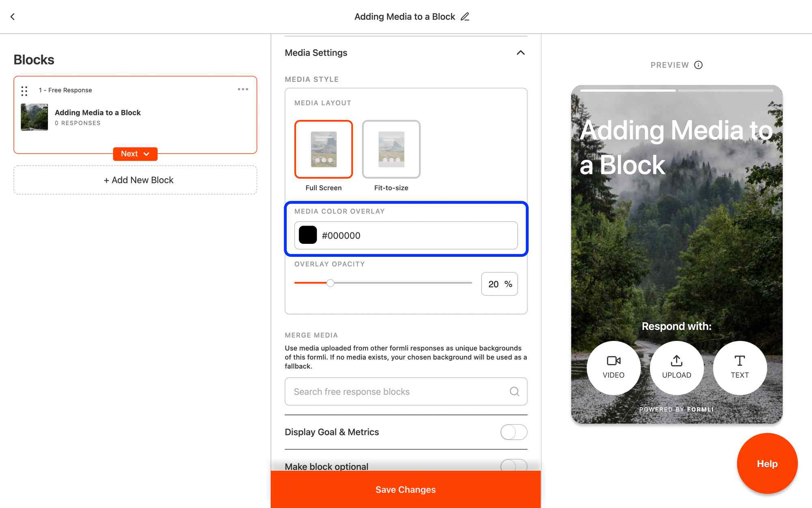Open the Next dropdown on the block
The height and width of the screenshot is (508, 812).
pos(135,154)
